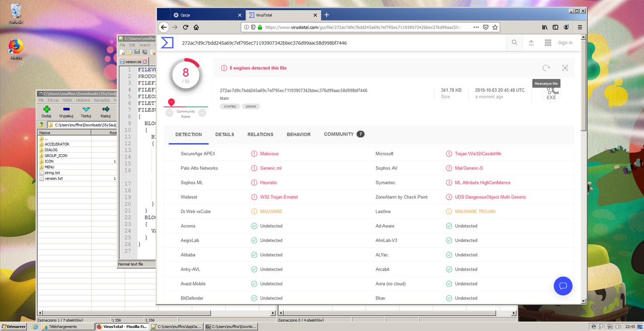644x331 pixels.
Task: Vote down with the community score X
Action: [170, 113]
